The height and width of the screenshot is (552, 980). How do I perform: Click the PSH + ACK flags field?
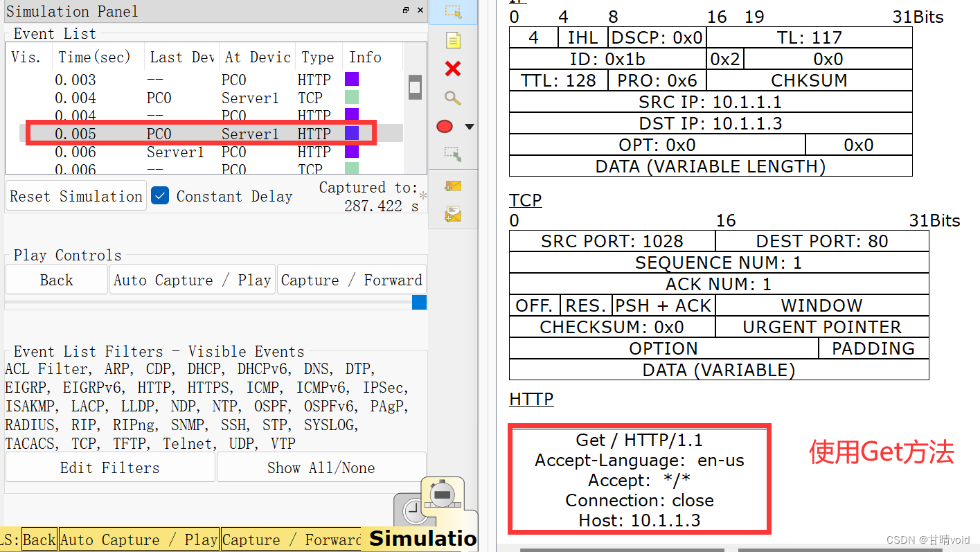(x=663, y=305)
